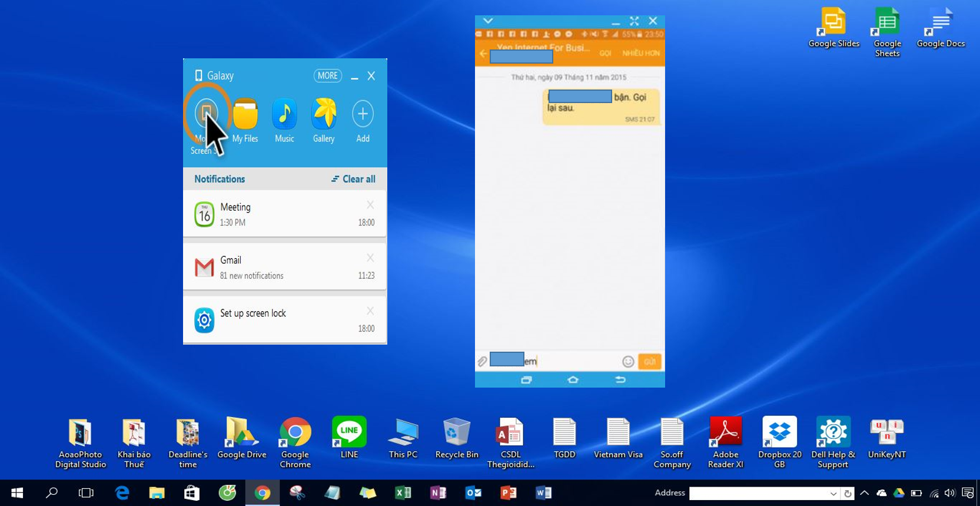
Task: Select the CSDL Thegioidid... Access file
Action: coord(510,443)
